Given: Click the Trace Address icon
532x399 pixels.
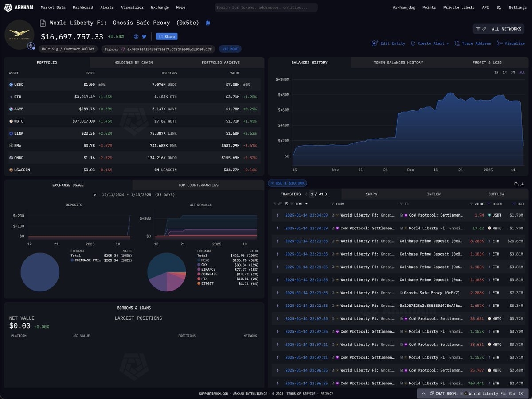Looking at the screenshot, I should point(457,43).
